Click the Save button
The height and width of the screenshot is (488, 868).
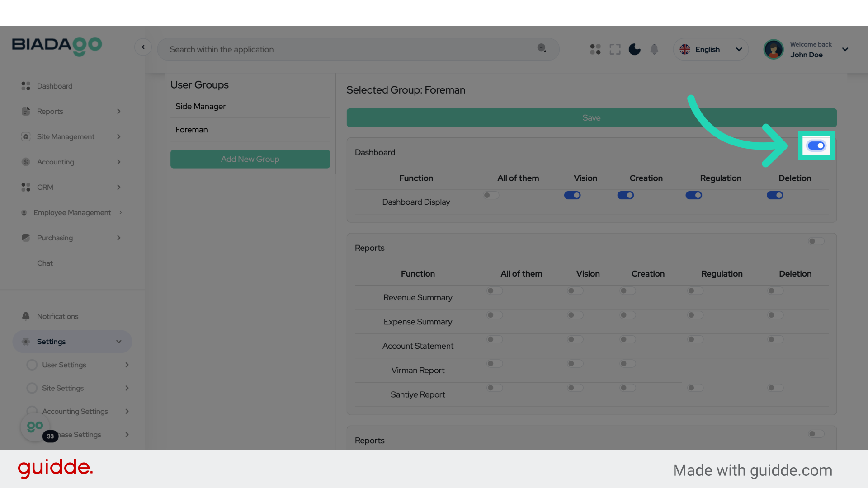pyautogui.click(x=591, y=117)
